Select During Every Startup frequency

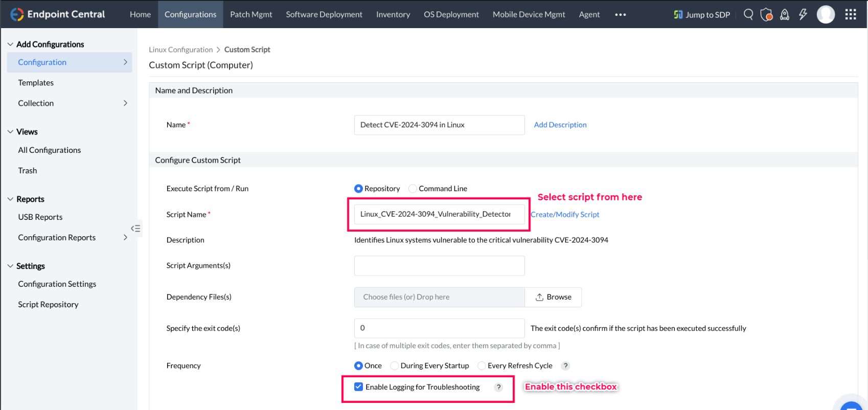394,366
